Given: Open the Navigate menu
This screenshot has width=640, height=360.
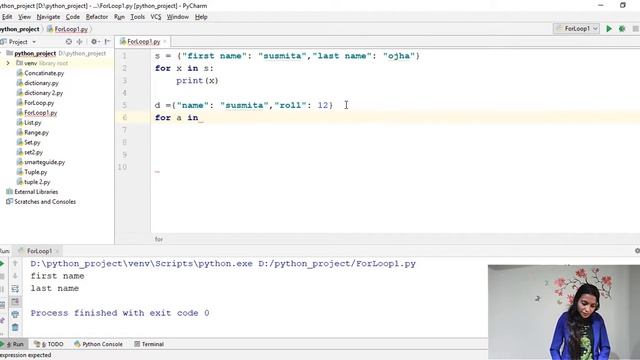Looking at the screenshot, I should tap(48, 17).
